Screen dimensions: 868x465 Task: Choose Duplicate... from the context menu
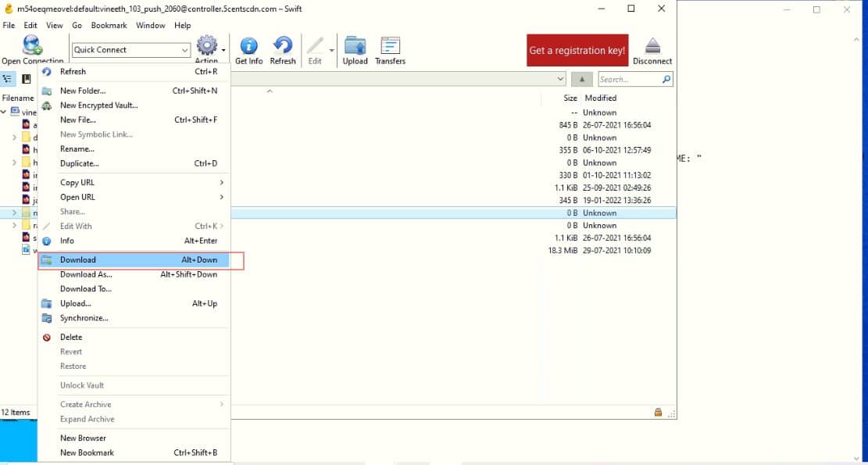(x=134, y=163)
